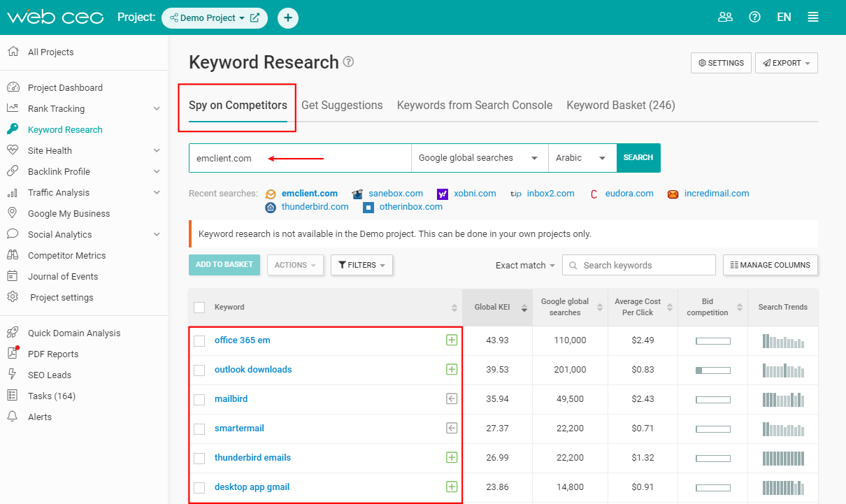
Task: Click the Rank Tracking chart icon
Action: click(13, 108)
